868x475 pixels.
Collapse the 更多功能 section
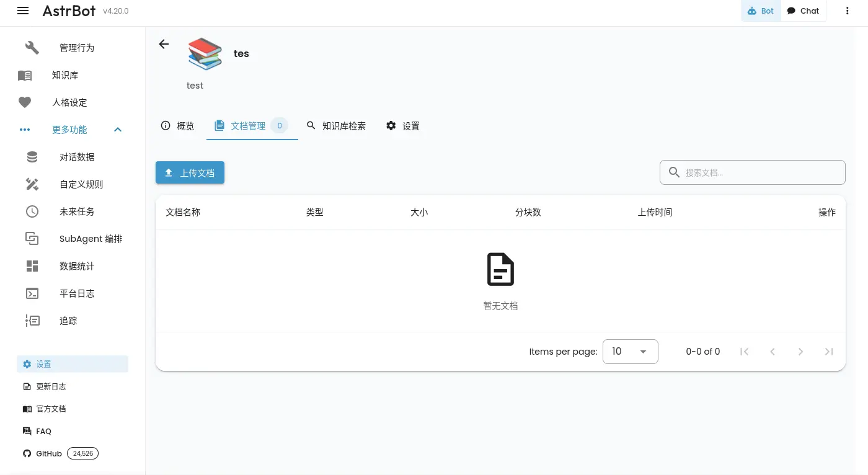(x=118, y=130)
